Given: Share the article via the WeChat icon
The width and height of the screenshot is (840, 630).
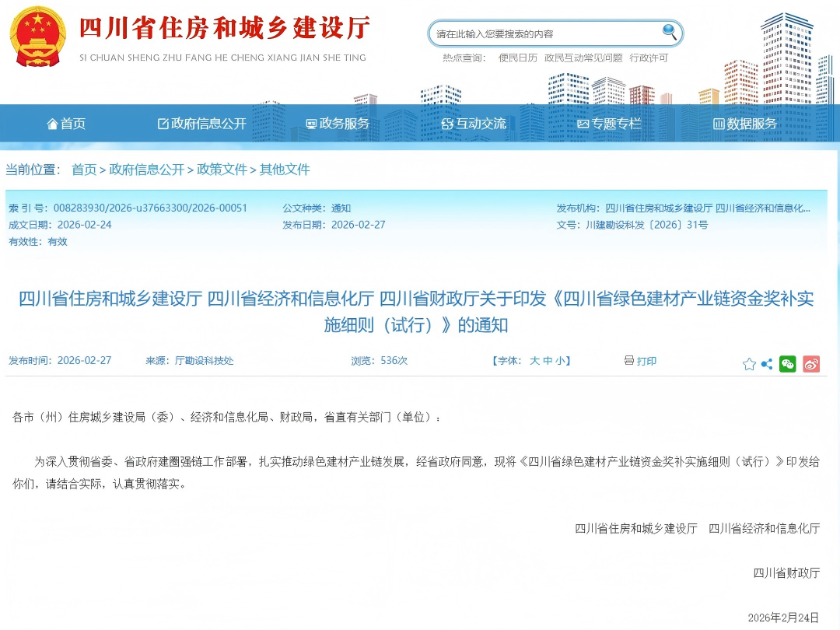Looking at the screenshot, I should click(788, 363).
